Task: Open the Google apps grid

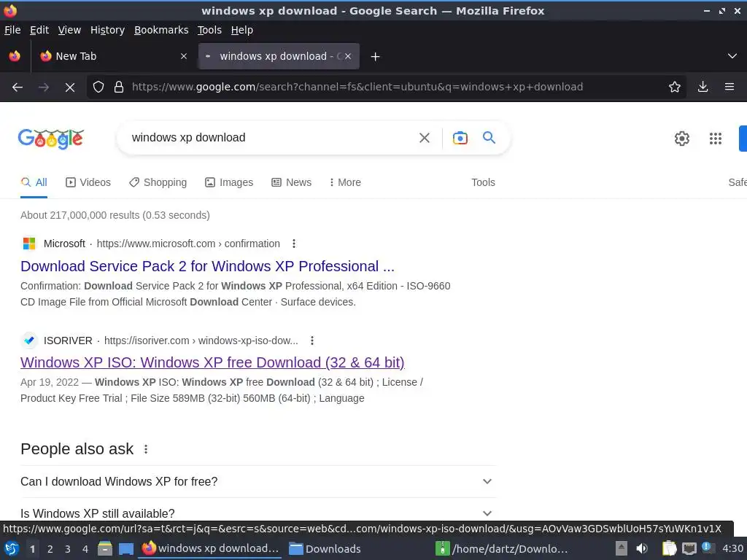Action: pos(715,139)
